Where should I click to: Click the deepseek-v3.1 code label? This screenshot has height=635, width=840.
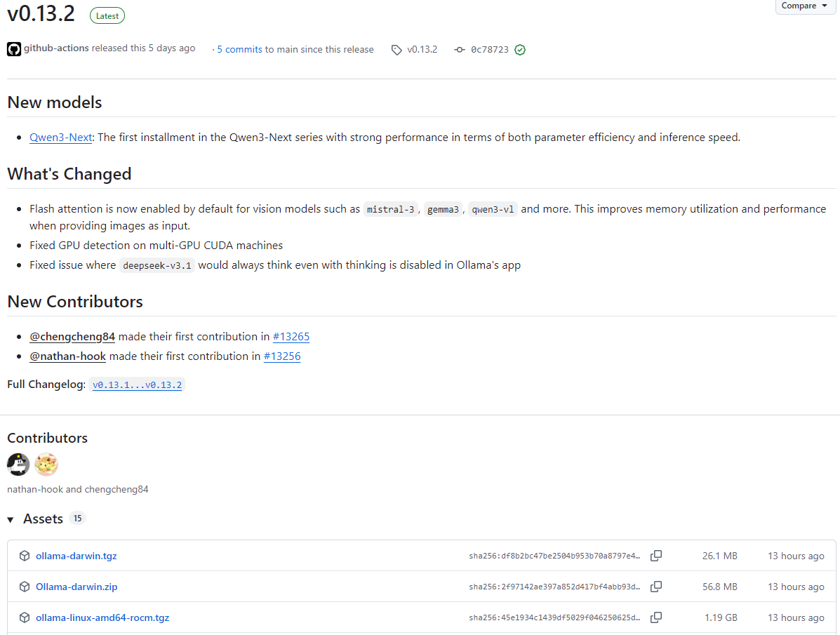pos(157,266)
